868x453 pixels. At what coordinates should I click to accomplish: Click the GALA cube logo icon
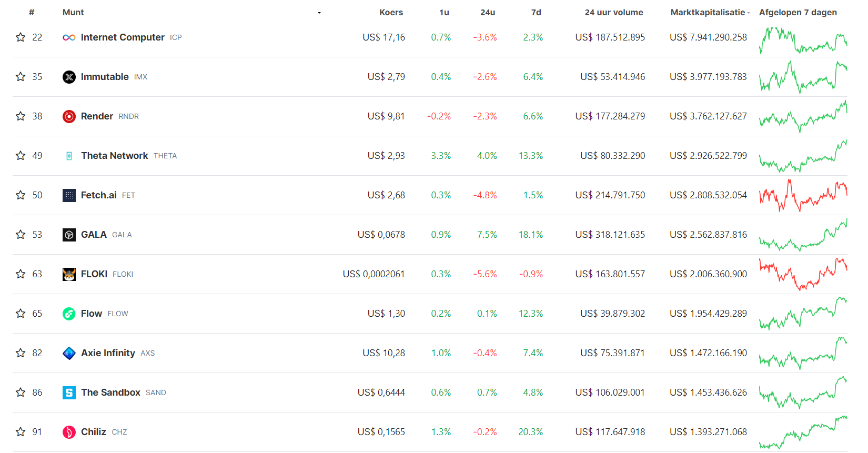69,235
